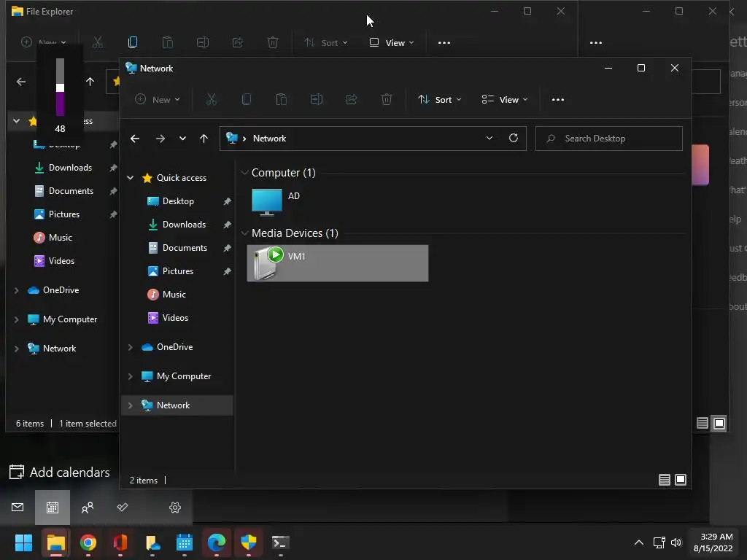The height and width of the screenshot is (560, 747).
Task: Click the Search Desktop field
Action: pyautogui.click(x=609, y=139)
